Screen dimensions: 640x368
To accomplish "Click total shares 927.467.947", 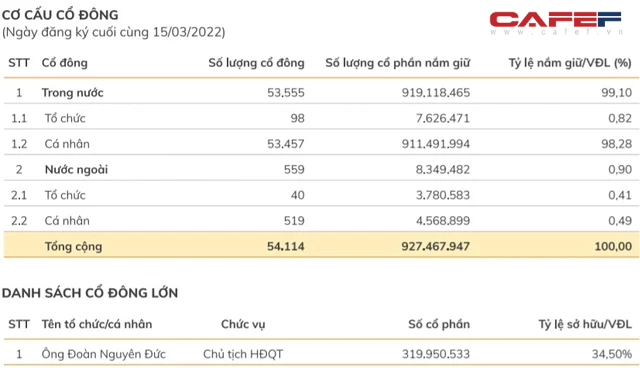I will (435, 246).
